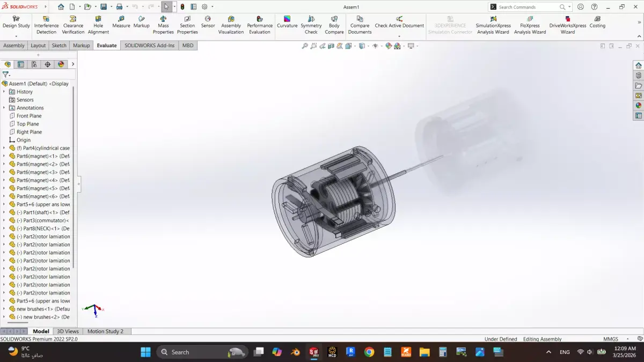Open Section Properties
The image size is (644, 362).
click(x=187, y=25)
